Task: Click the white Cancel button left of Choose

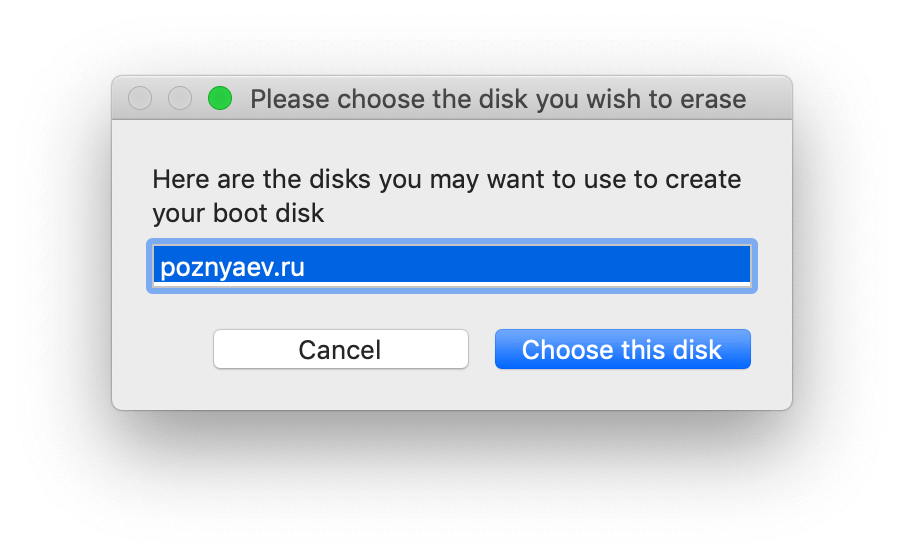Action: (x=340, y=350)
